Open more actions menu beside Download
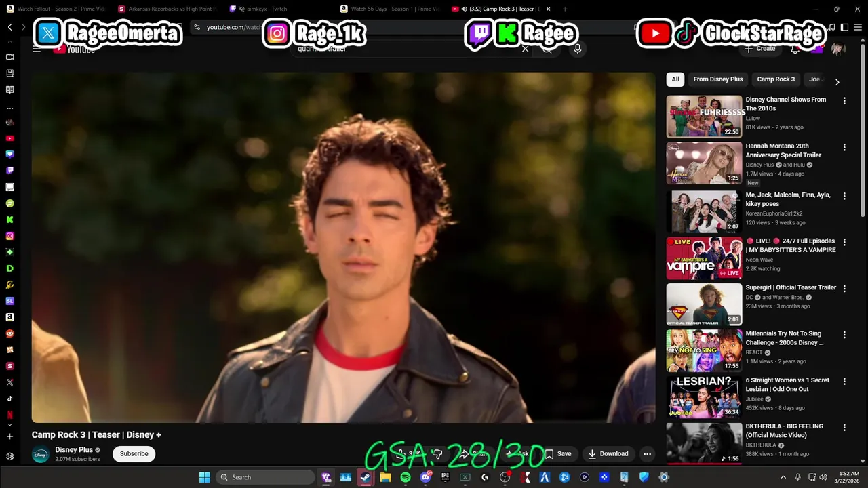Image resolution: width=868 pixels, height=488 pixels. 648,454
